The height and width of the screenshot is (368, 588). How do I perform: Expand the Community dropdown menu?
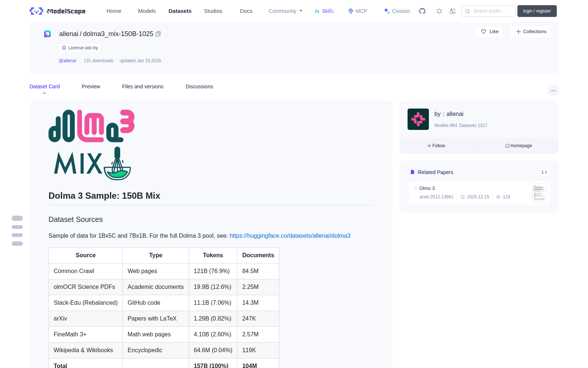[286, 11]
